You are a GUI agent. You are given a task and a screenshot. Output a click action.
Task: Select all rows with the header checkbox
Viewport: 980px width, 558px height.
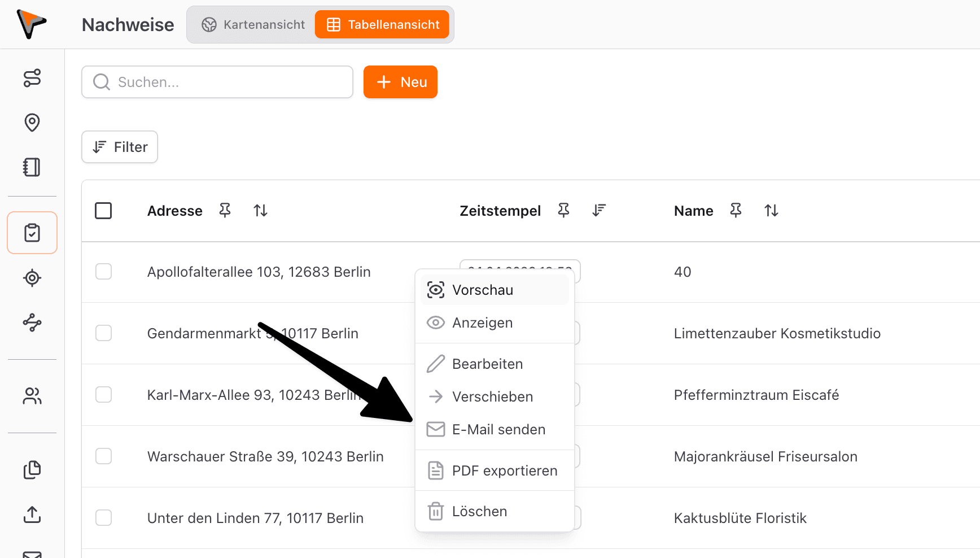(x=104, y=211)
